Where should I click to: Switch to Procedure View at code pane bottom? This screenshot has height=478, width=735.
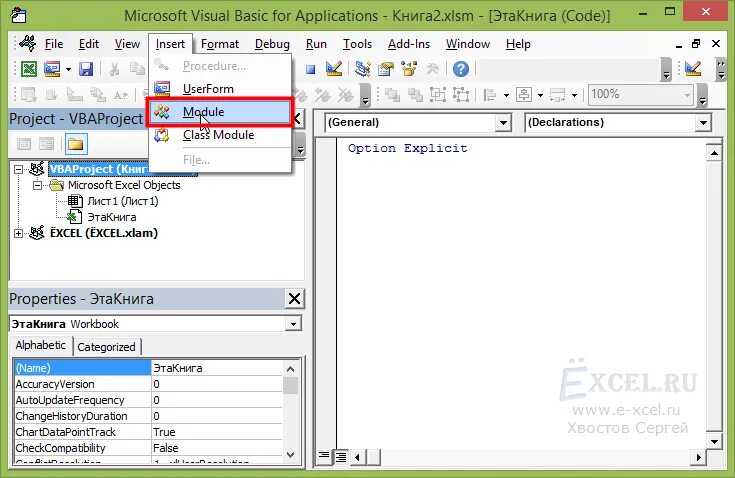pyautogui.click(x=323, y=456)
